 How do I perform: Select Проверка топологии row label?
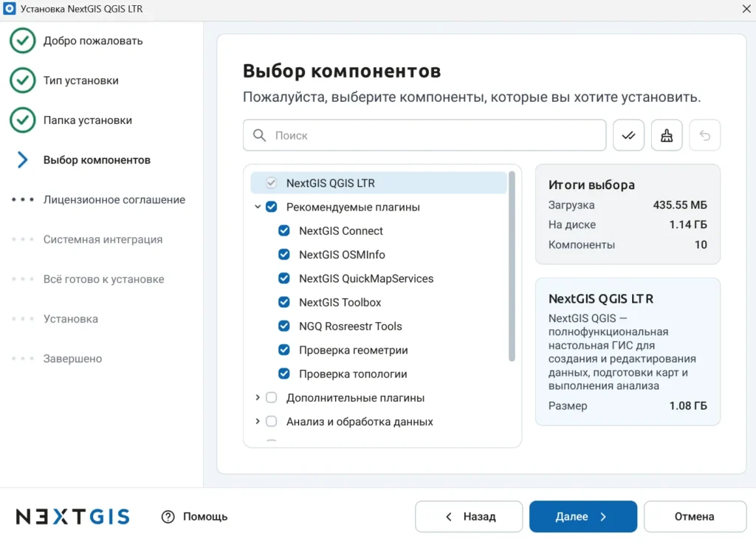point(353,374)
